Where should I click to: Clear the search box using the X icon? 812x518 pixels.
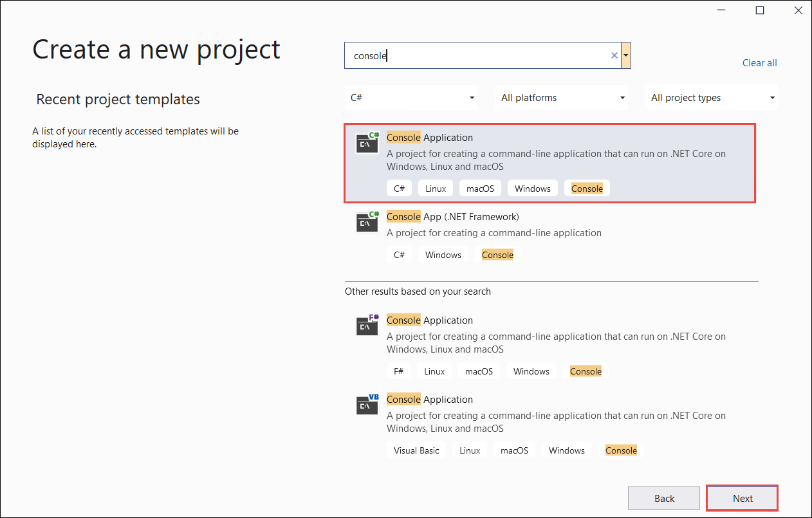click(614, 55)
